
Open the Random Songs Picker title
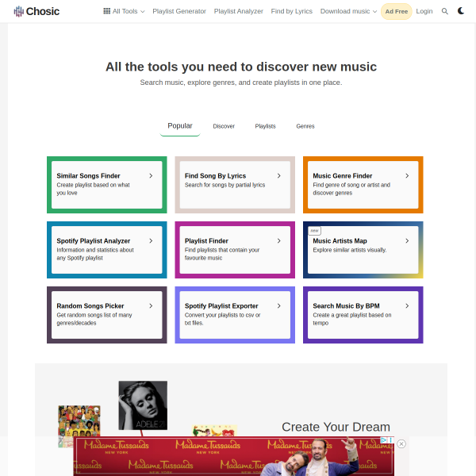click(90, 305)
